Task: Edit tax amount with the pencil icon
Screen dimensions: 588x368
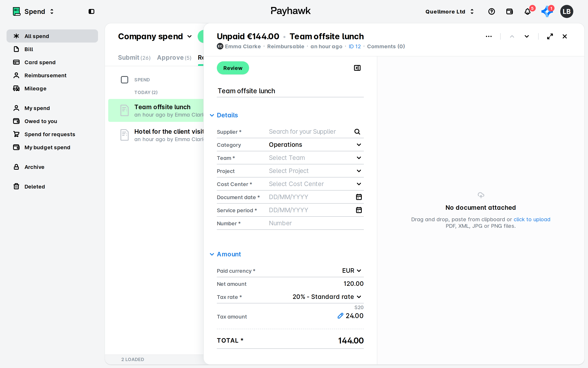Action: point(340,316)
